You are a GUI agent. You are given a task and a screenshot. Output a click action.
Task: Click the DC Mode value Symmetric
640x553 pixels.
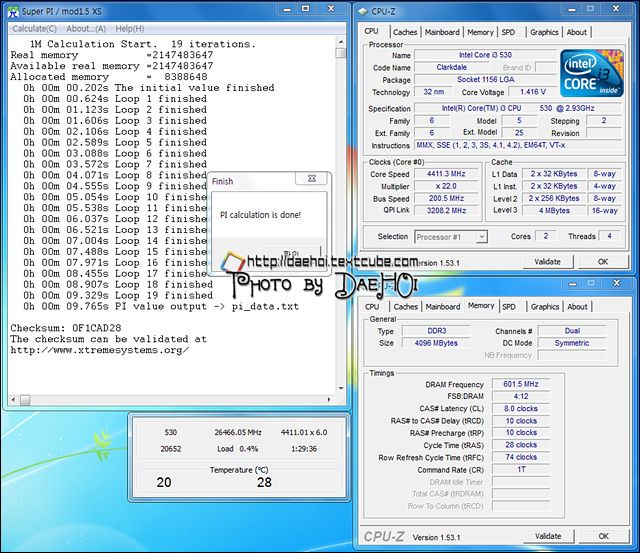click(x=572, y=343)
